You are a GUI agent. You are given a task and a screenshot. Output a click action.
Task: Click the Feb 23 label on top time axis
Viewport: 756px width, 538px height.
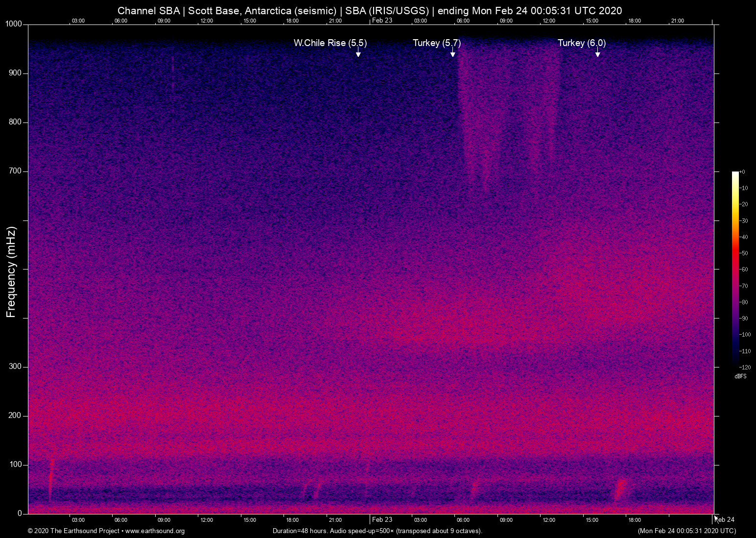pyautogui.click(x=382, y=20)
